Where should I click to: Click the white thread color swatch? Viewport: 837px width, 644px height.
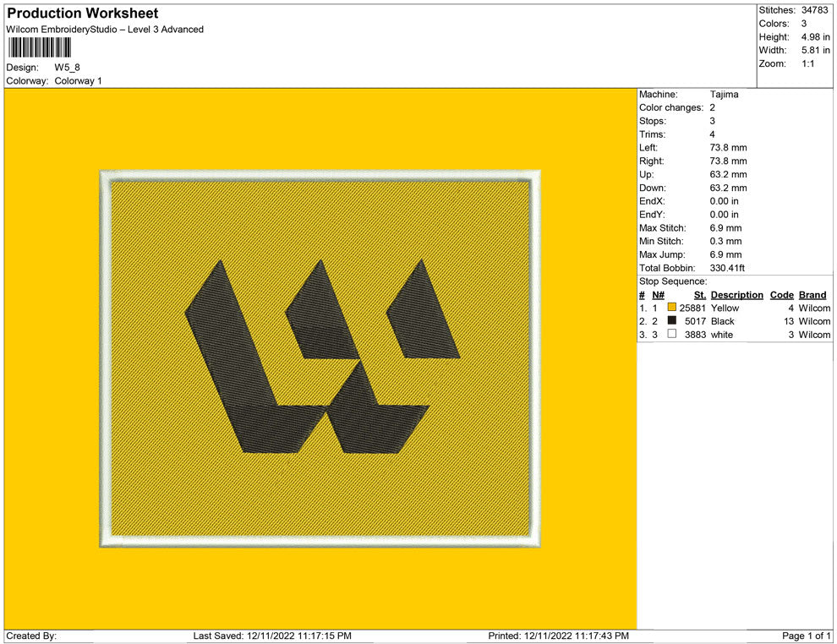click(x=670, y=334)
